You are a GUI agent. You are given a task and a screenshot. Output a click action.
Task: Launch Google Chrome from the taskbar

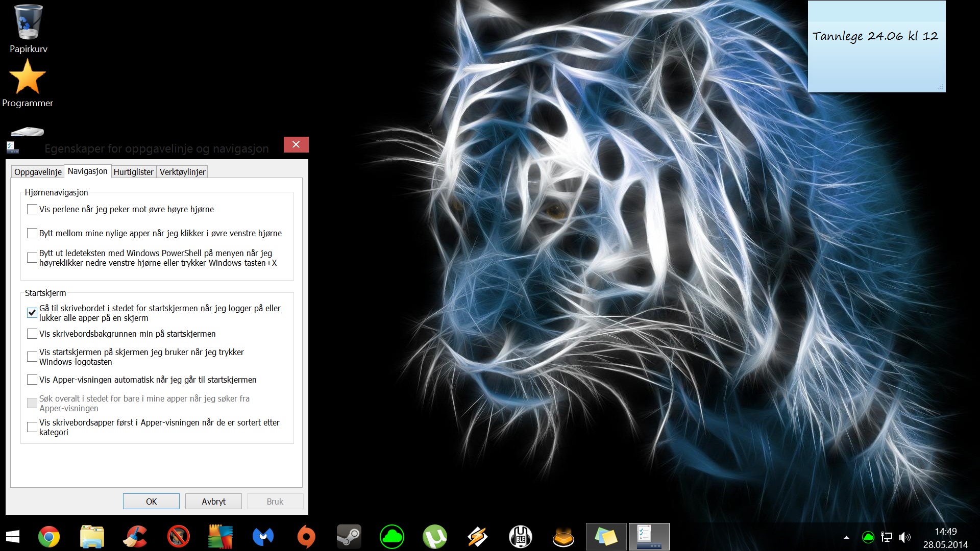point(49,537)
